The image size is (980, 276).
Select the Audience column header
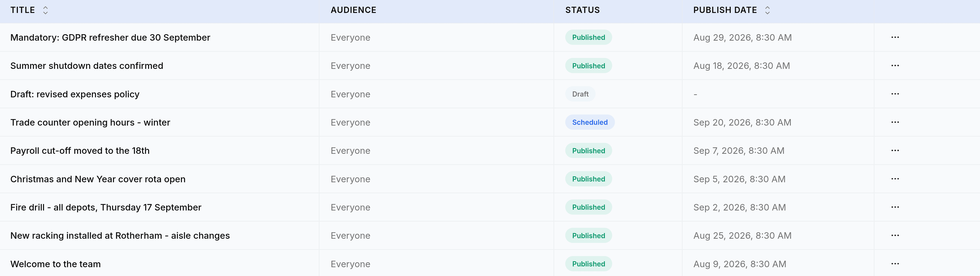point(353,10)
